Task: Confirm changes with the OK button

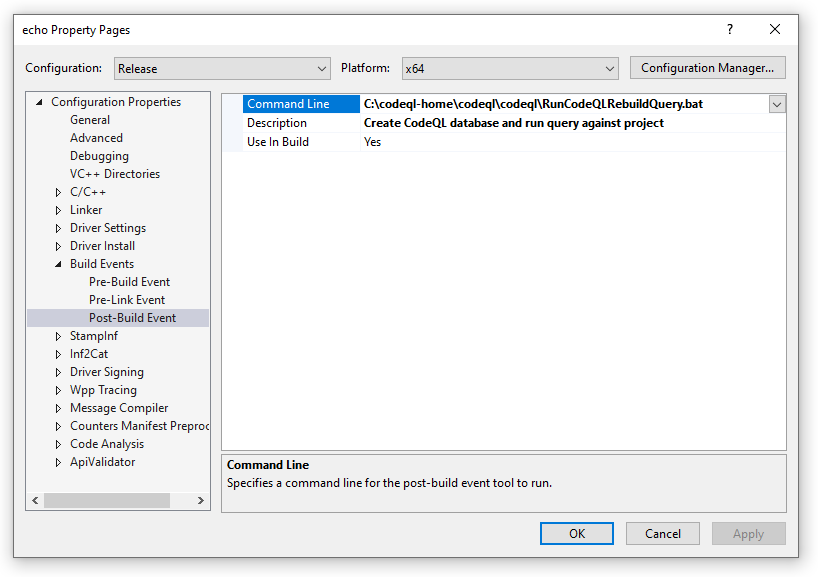Action: click(577, 533)
